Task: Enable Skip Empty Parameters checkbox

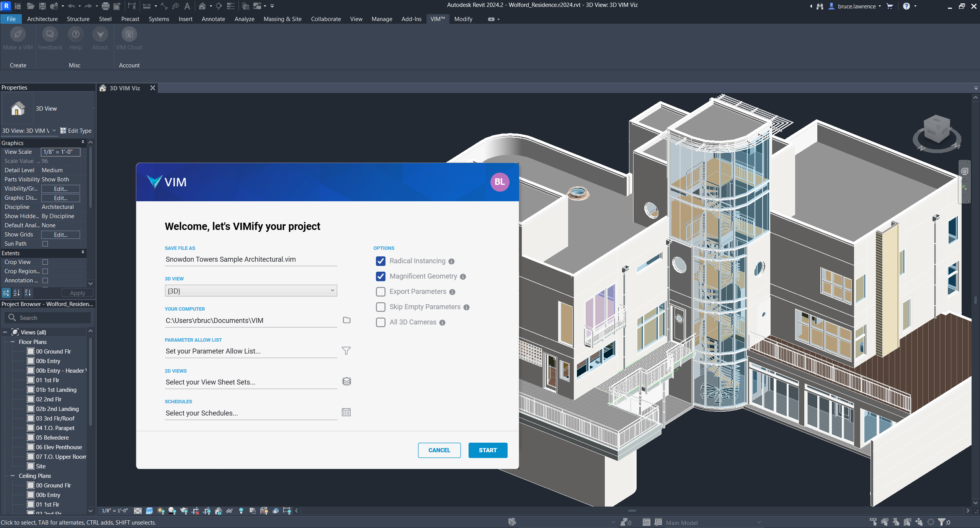Action: point(381,307)
